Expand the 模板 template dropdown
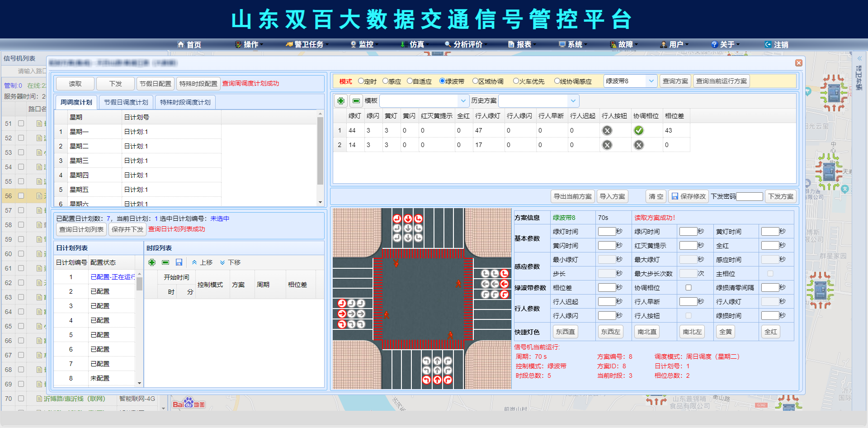Viewport: 868px width, 428px height. click(x=463, y=101)
